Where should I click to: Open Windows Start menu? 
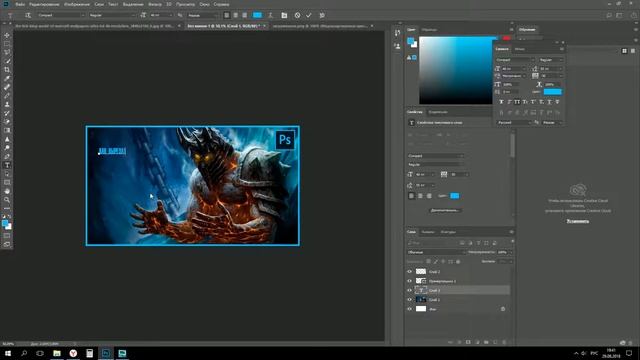click(8, 353)
